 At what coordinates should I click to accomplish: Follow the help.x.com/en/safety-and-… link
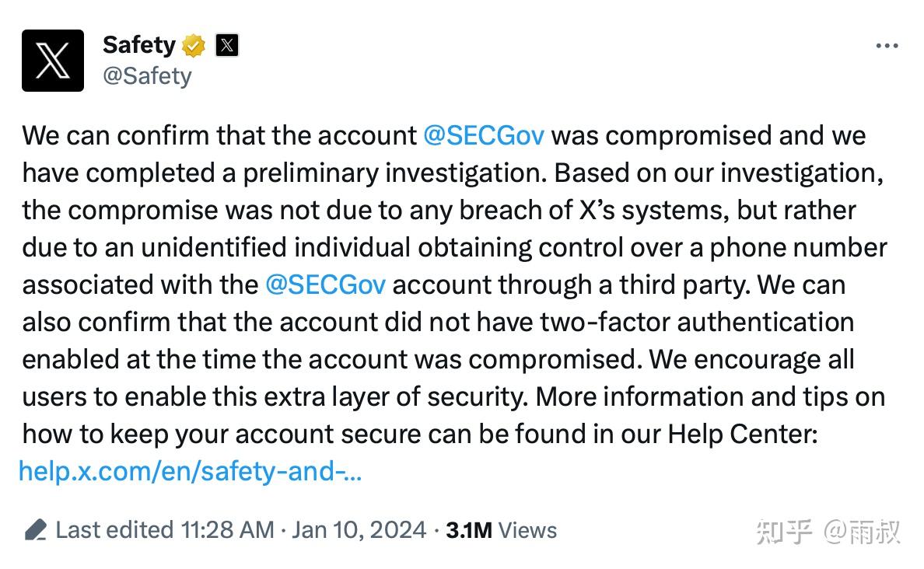(x=191, y=471)
